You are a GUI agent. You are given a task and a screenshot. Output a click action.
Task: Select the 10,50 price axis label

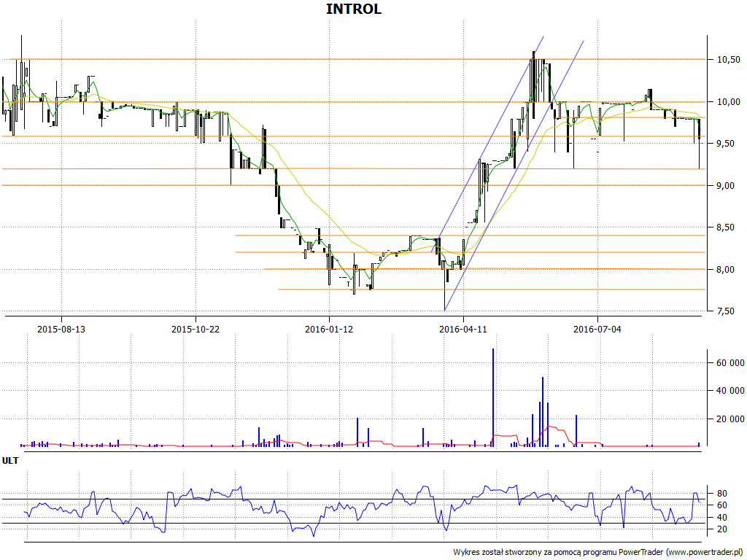click(729, 60)
